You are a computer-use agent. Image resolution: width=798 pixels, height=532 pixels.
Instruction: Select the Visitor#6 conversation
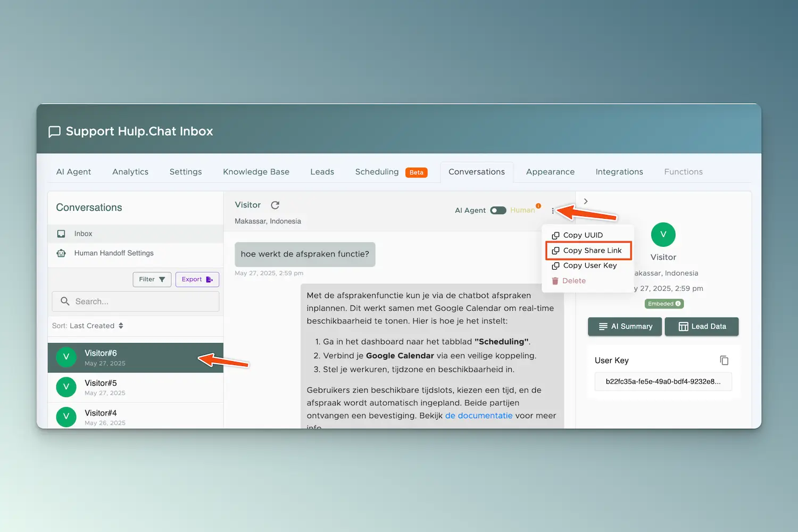pos(136,358)
